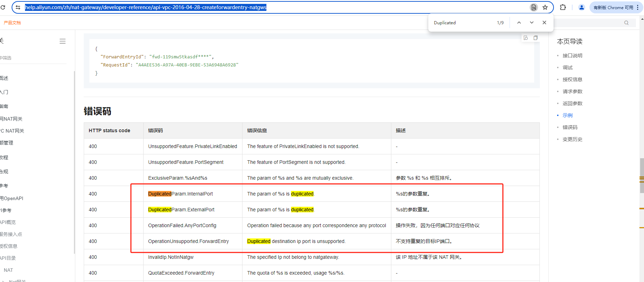Jump to 接口说明 section
This screenshot has width=644, height=282.
pos(572,56)
